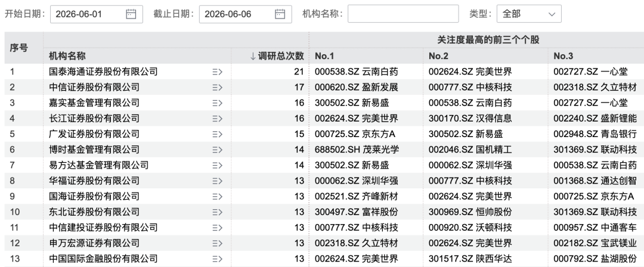This screenshot has height=267, width=644.
Task: Click 002521.SZ 齐峰新材 stock cell
Action: [x=357, y=197]
